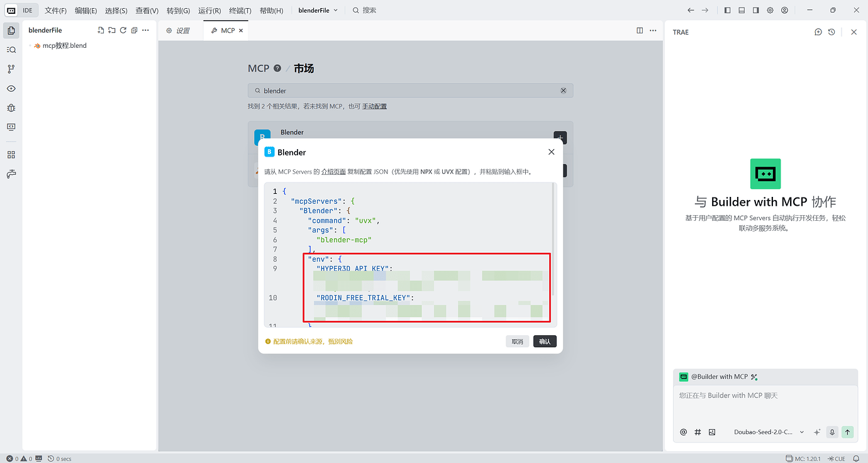This screenshot has height=463, width=868.
Task: Toggle the left sidebar visibility
Action: click(x=728, y=10)
